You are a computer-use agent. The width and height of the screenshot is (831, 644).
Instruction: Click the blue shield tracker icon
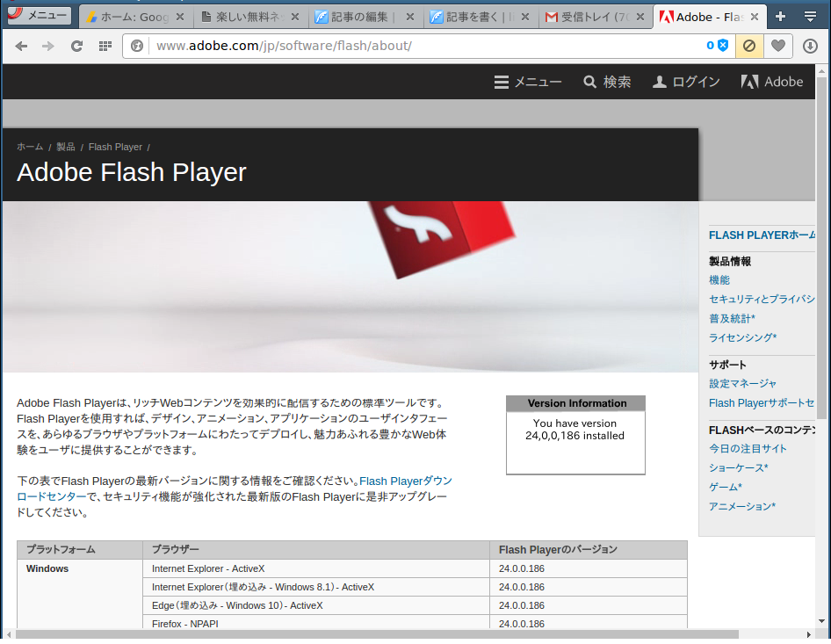(723, 46)
